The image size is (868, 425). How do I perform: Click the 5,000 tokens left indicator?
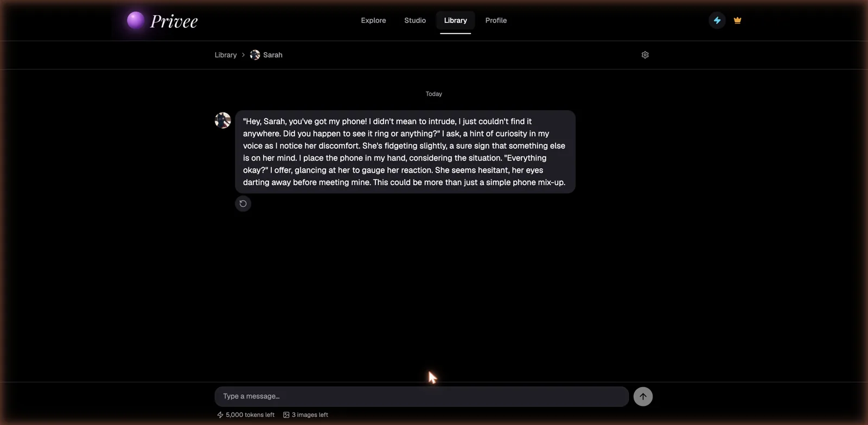(246, 415)
